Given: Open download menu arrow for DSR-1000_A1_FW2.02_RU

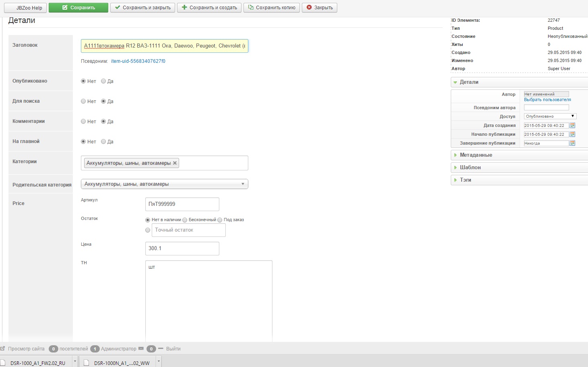Looking at the screenshot, I should pos(75,362).
